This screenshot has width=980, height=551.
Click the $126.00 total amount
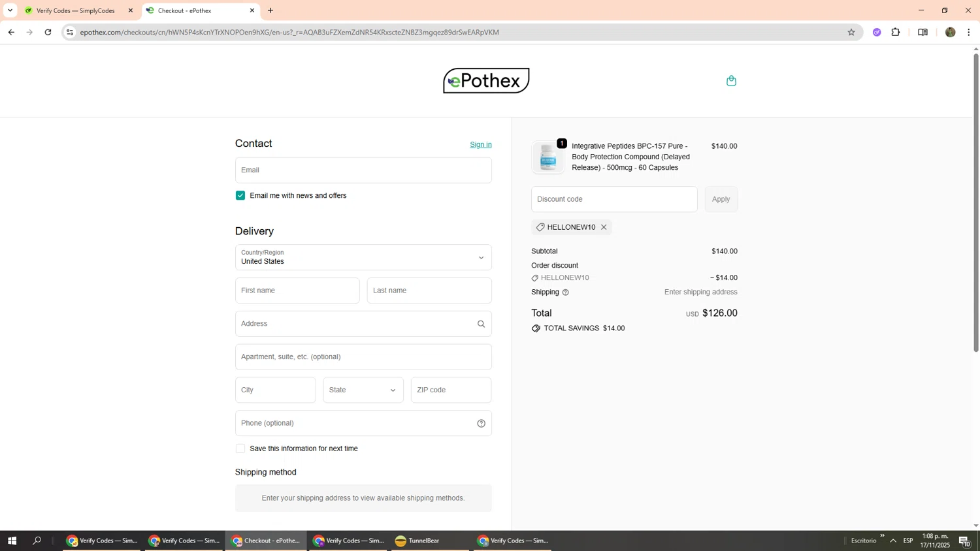point(719,313)
